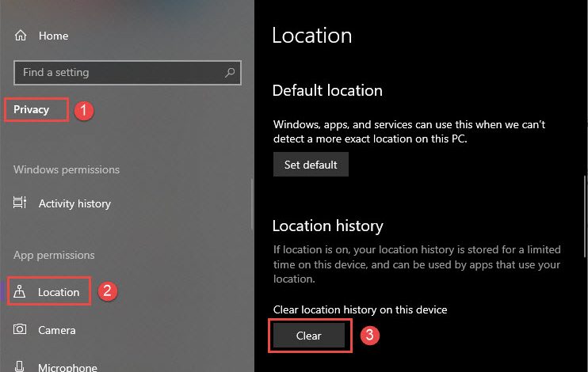The height and width of the screenshot is (372, 588).
Task: Click the Home house icon
Action: point(21,36)
